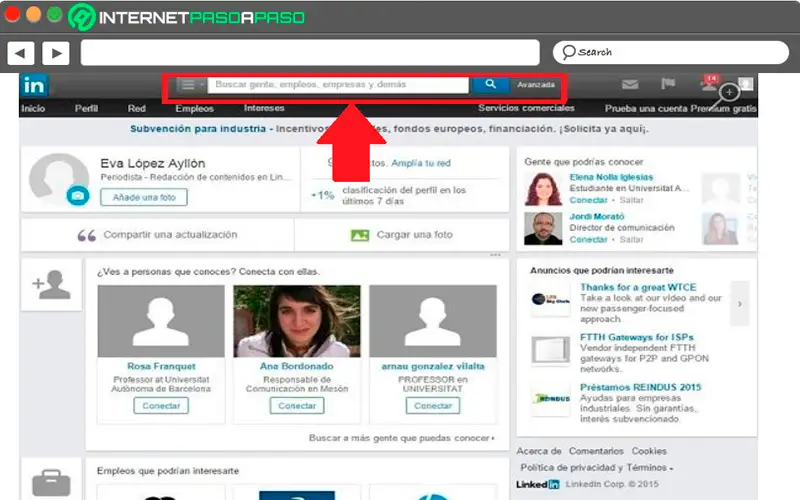Expand Política de privacidad y Términos
Image resolution: width=800 pixels, height=500 pixels.
coord(596,467)
